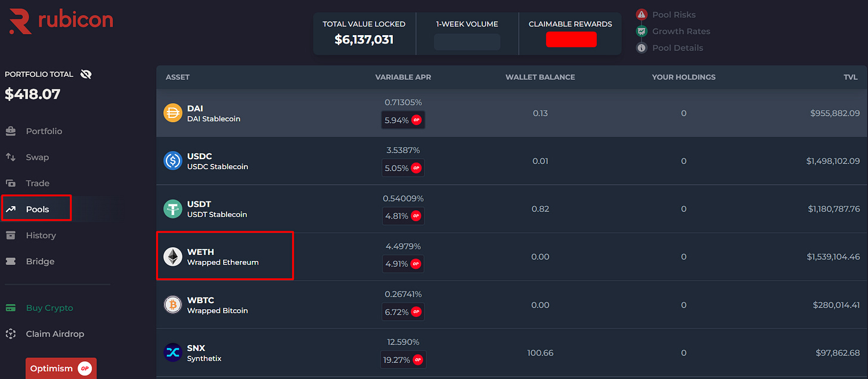
Task: Click the $1,180,787.76 TVL value
Action: coord(833,209)
